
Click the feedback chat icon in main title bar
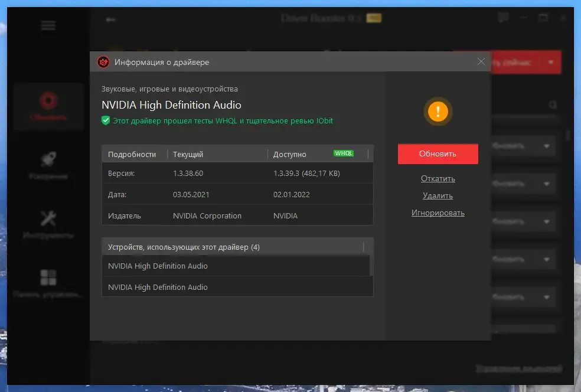click(x=503, y=17)
